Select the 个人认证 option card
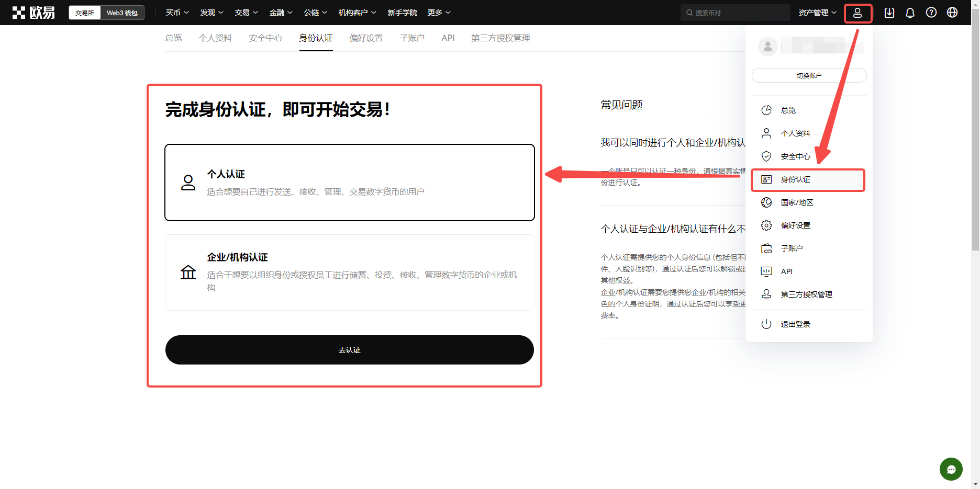The image size is (980, 489). [350, 183]
